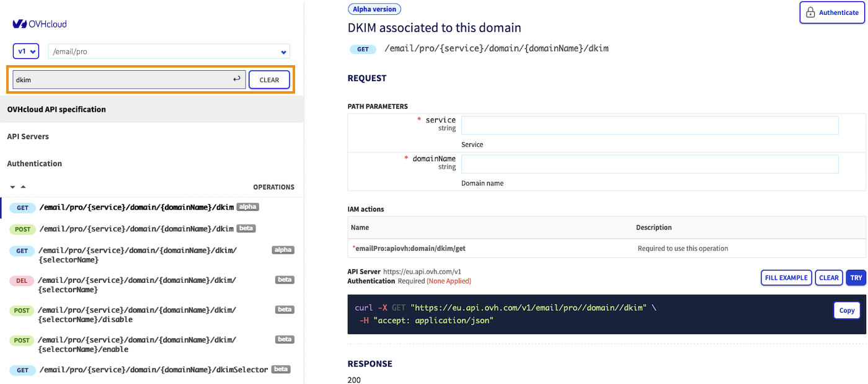Image resolution: width=868 pixels, height=384 pixels.
Task: Copy the curl command
Action: [846, 310]
